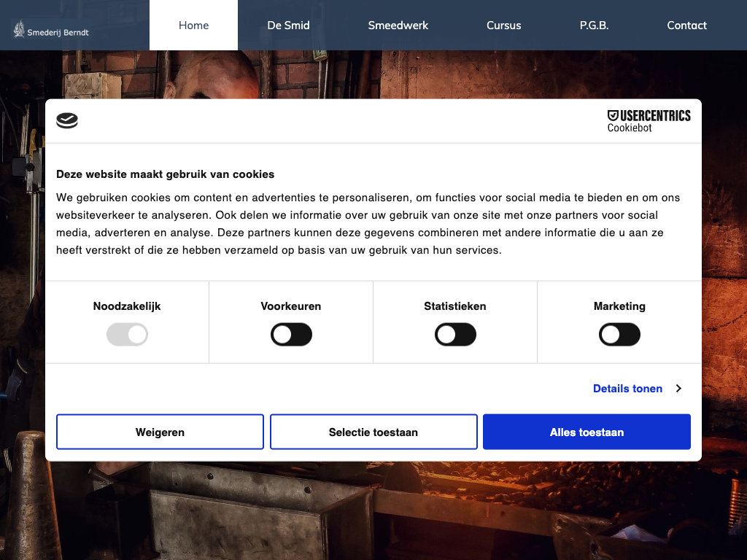The image size is (747, 560).
Task: Open the Contact page
Action: [686, 26]
